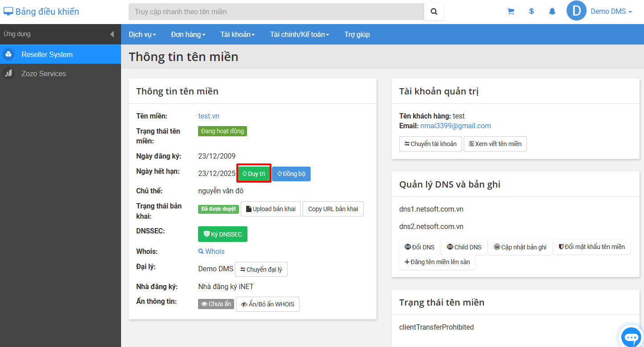Expand the Dịch vụ menu

pos(142,34)
